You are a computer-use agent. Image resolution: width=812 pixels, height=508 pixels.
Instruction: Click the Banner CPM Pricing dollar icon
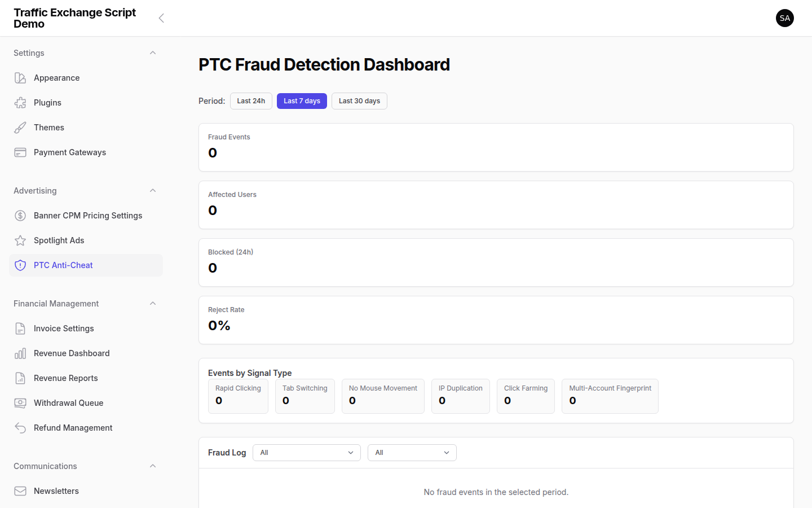pos(20,215)
